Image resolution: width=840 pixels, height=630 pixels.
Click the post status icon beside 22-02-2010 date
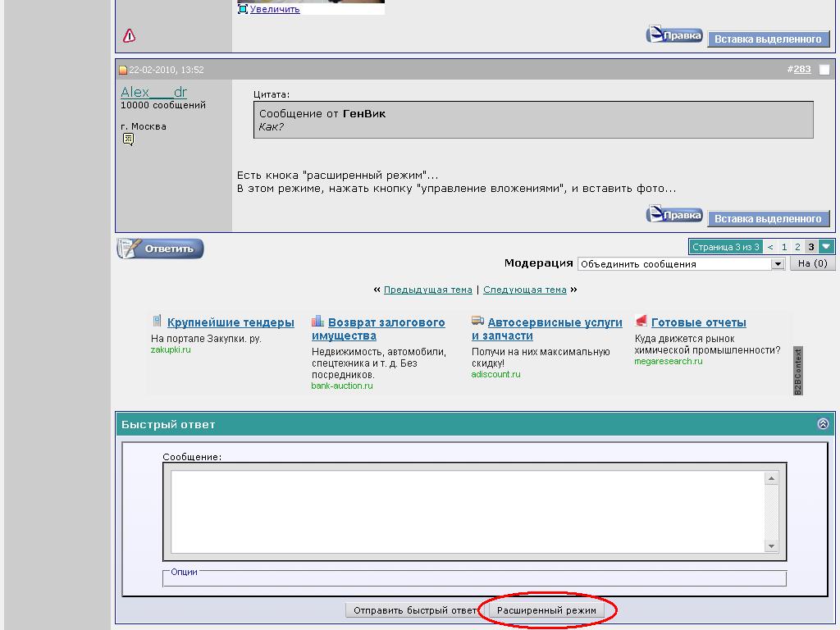(x=123, y=71)
